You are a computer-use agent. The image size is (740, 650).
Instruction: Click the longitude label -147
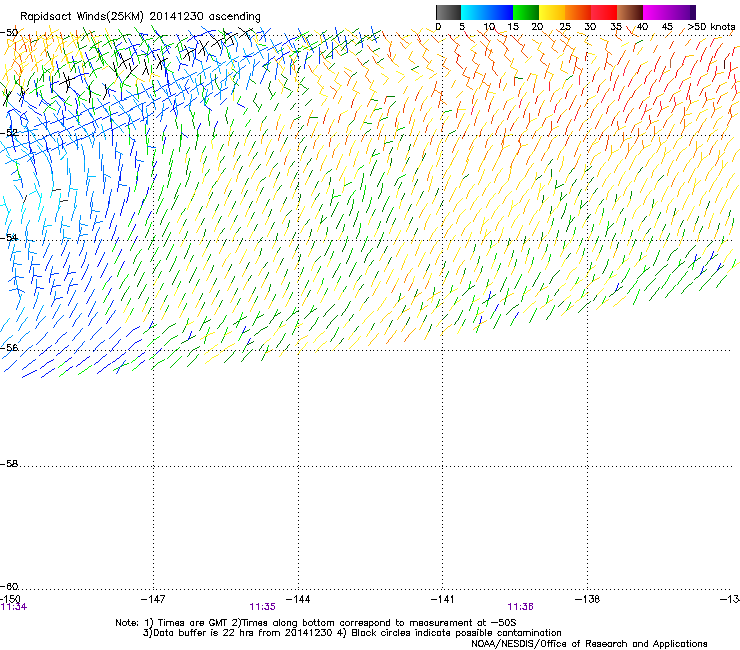pos(153,599)
